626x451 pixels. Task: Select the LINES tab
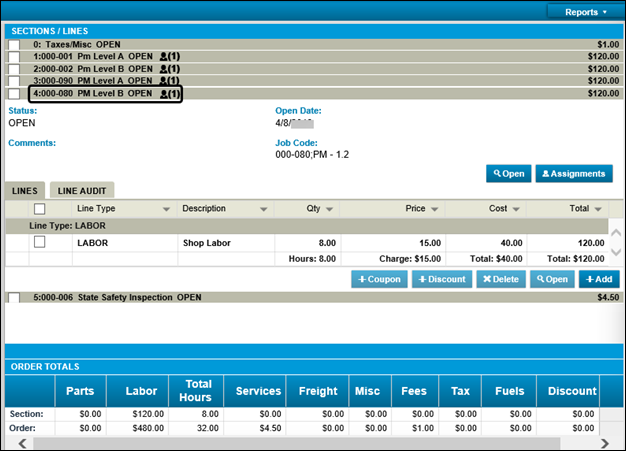(27, 190)
